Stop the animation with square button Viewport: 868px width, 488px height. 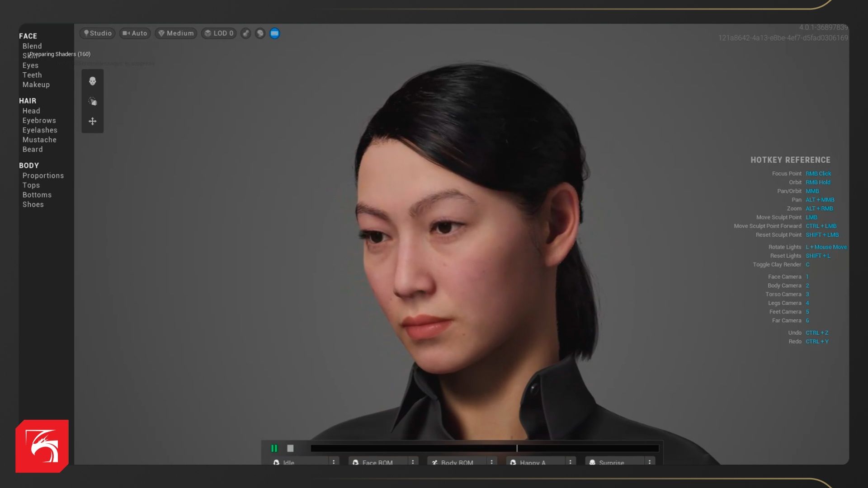[x=290, y=448]
